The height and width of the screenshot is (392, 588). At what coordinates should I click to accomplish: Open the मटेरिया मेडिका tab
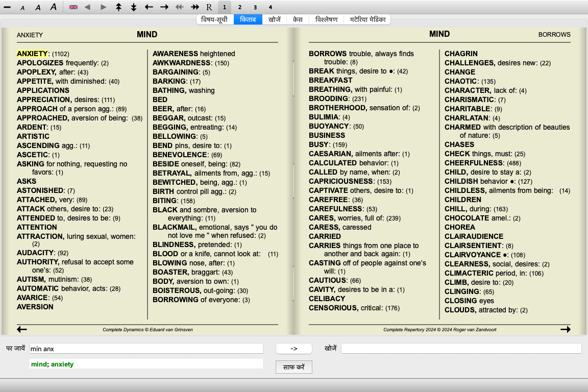(x=370, y=19)
